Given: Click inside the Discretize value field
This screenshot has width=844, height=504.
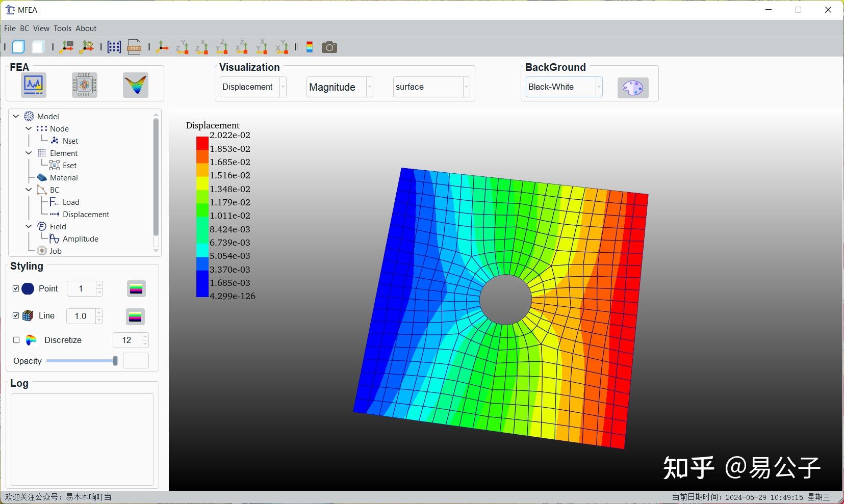Looking at the screenshot, I should coord(126,340).
